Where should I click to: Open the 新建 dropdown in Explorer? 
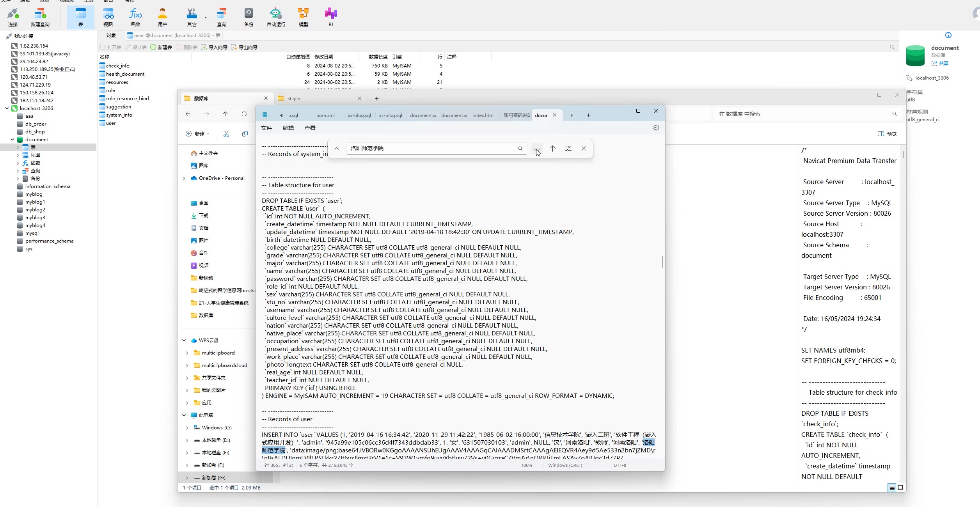[197, 134]
